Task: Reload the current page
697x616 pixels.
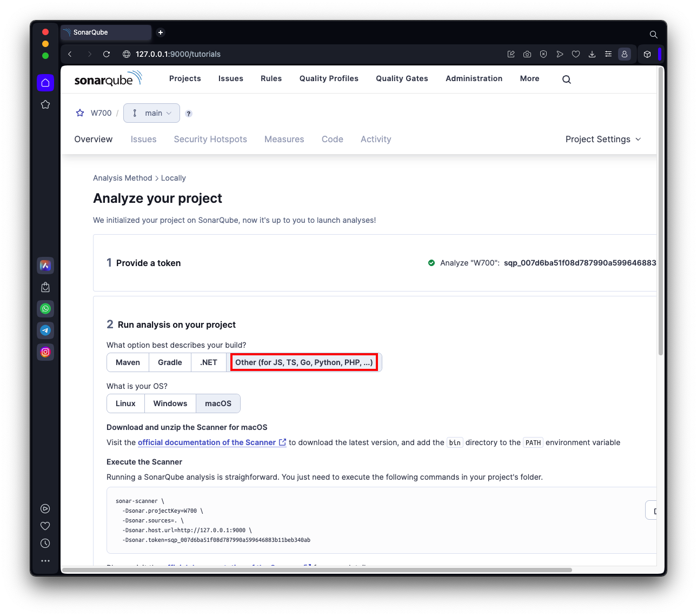Action: click(x=107, y=54)
